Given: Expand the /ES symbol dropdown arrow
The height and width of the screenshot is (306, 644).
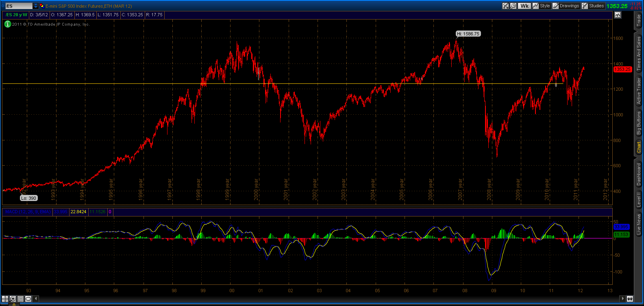Looking at the screenshot, I should click(x=36, y=6).
